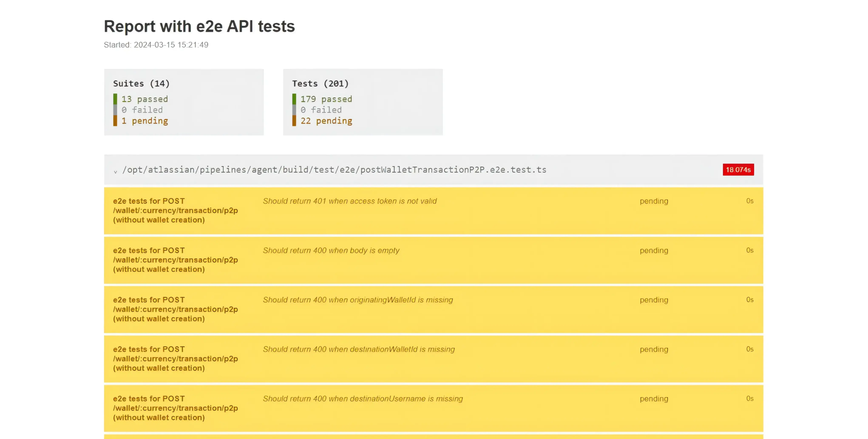The height and width of the screenshot is (439, 868).
Task: Click 'Should return 401 when access token is not valid'
Action: [x=349, y=201]
